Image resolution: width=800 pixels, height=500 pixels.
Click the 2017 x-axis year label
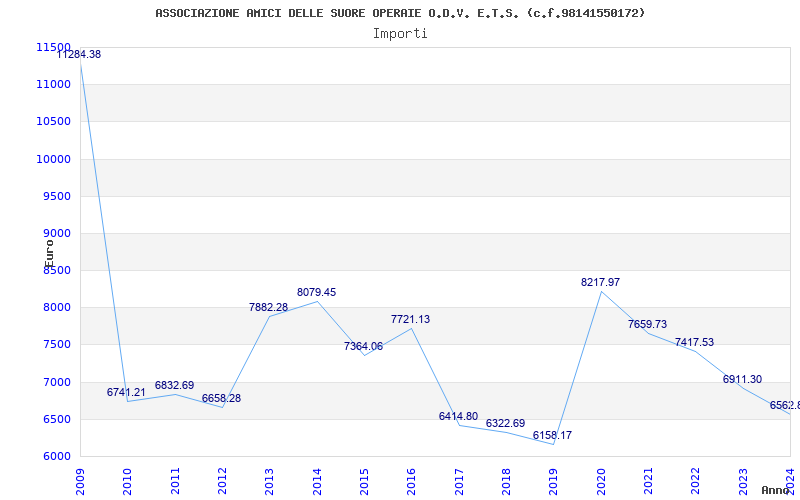tap(459, 482)
